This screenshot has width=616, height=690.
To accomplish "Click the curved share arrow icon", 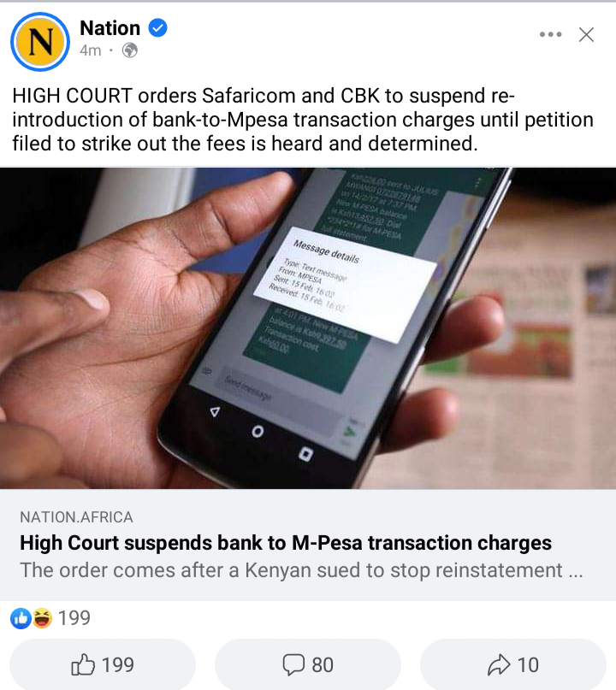I will coord(499,664).
